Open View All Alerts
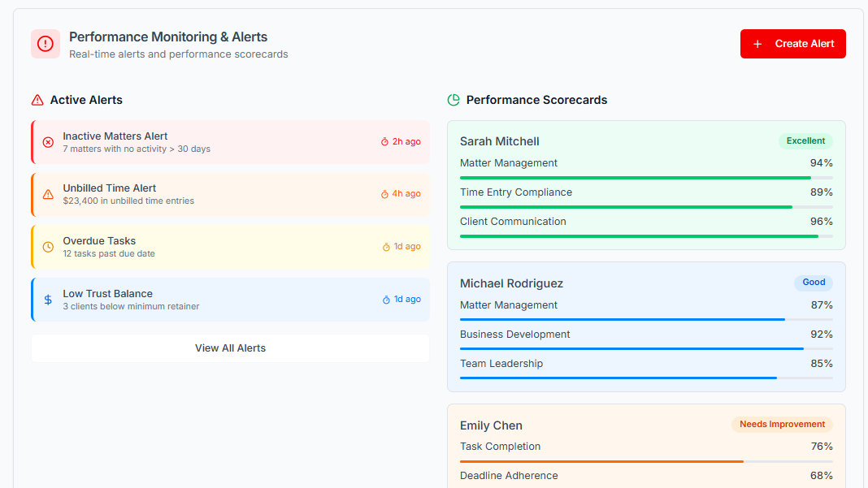This screenshot has height=488, width=868. (230, 348)
